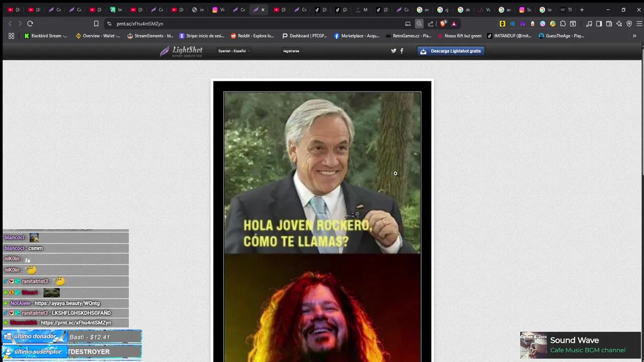The width and height of the screenshot is (644, 362).
Task: Open StreamElements bookmark
Action: pos(150,36)
